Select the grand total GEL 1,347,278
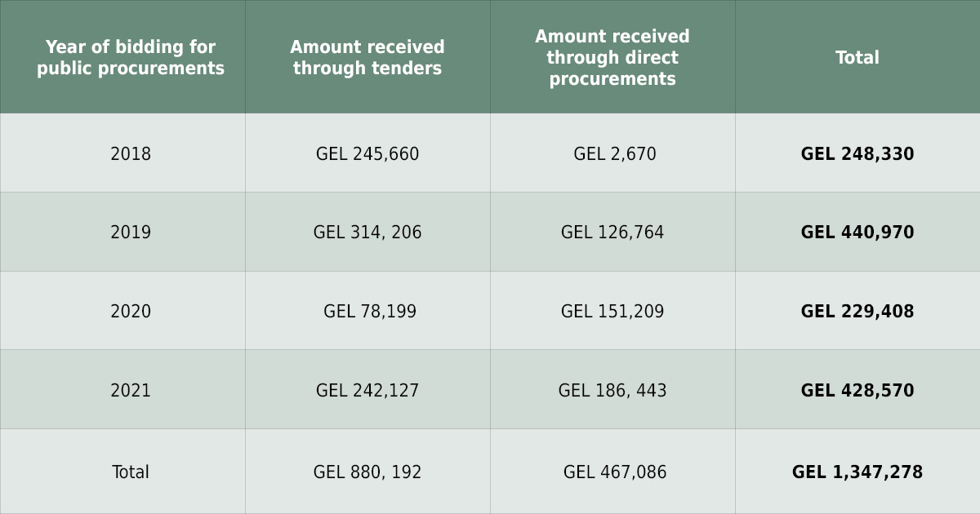This screenshot has width=980, height=514. click(857, 472)
